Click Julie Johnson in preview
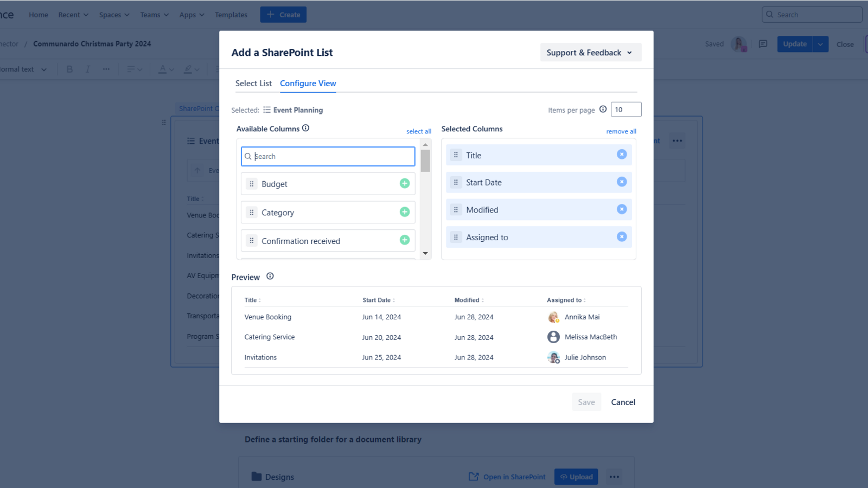Image resolution: width=868 pixels, height=488 pixels. click(x=585, y=357)
